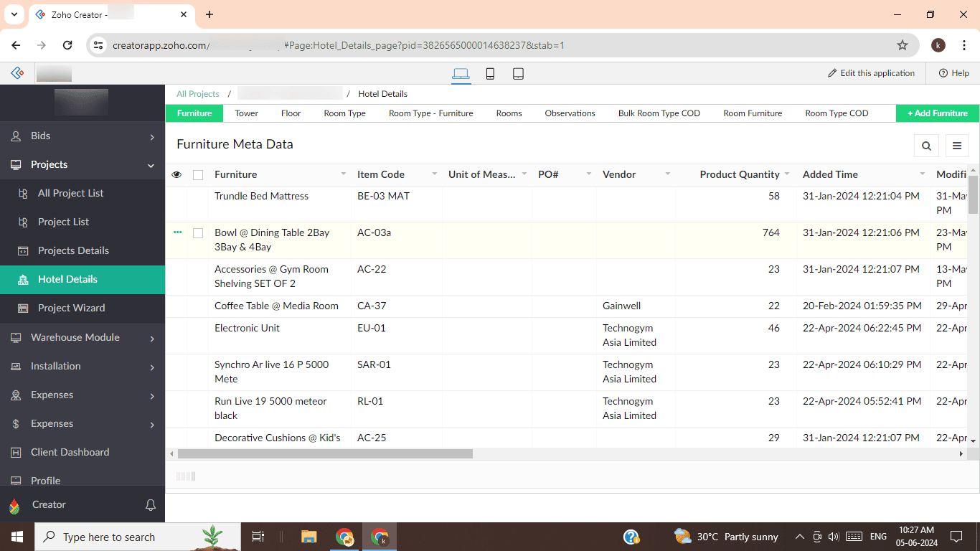This screenshot has width=980, height=551.
Task: Toggle the eye column visibility icon
Action: click(176, 174)
